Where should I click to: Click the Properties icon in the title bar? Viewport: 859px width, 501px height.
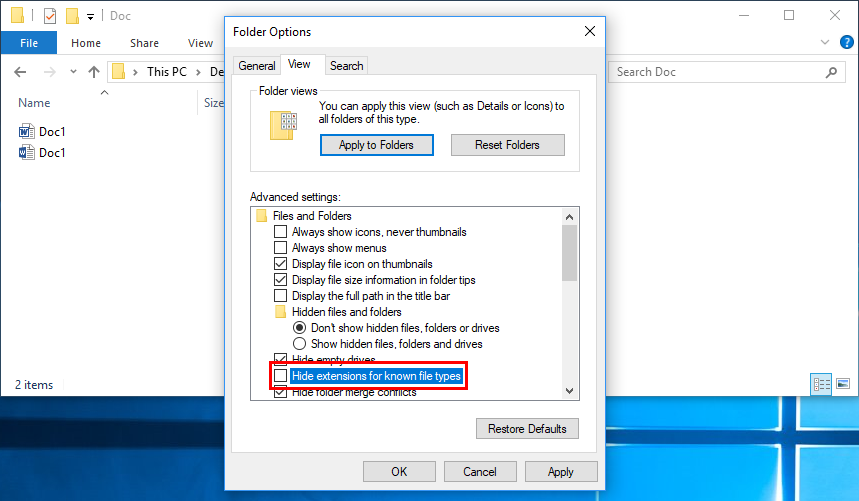(50, 16)
